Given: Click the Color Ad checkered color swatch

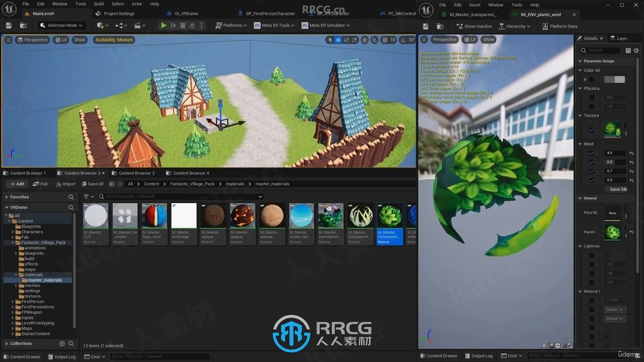Looking at the screenshot, I should coord(614,79).
